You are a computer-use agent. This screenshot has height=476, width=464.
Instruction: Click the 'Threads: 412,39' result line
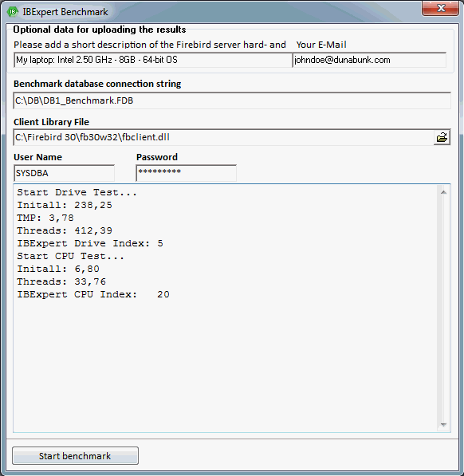65,230
